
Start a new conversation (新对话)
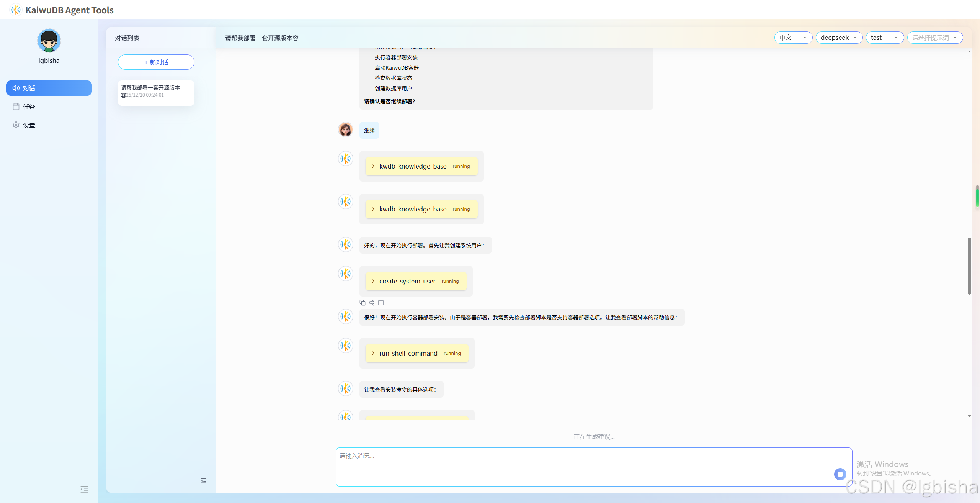click(x=156, y=62)
